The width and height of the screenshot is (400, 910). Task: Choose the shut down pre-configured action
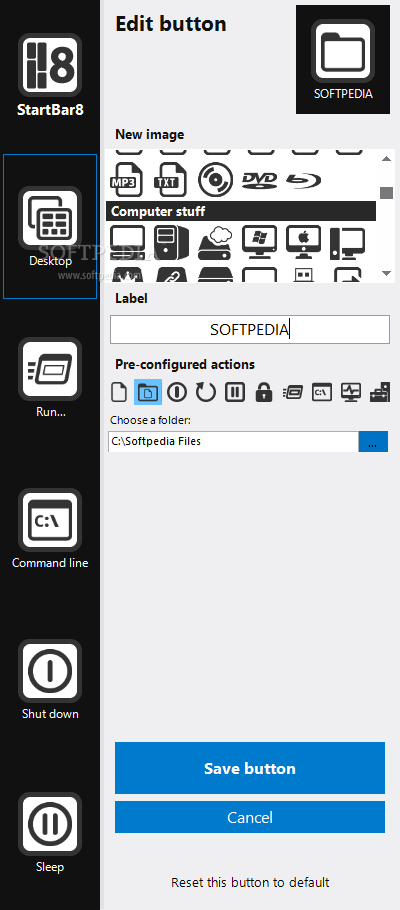pyautogui.click(x=177, y=392)
